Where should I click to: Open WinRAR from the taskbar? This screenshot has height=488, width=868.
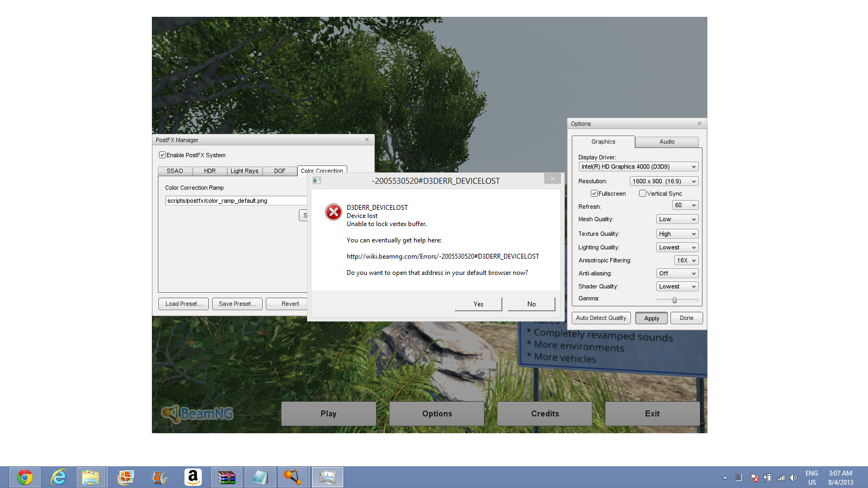coord(226,477)
